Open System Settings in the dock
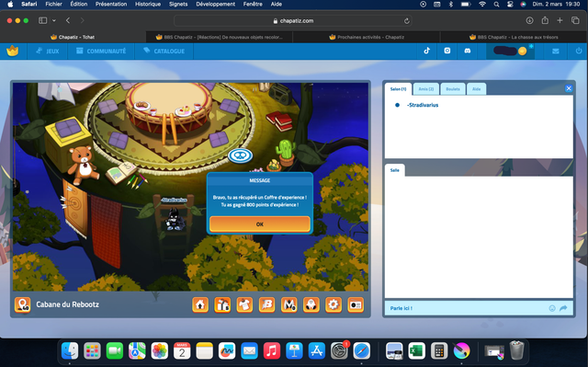The height and width of the screenshot is (367, 588). click(x=339, y=351)
